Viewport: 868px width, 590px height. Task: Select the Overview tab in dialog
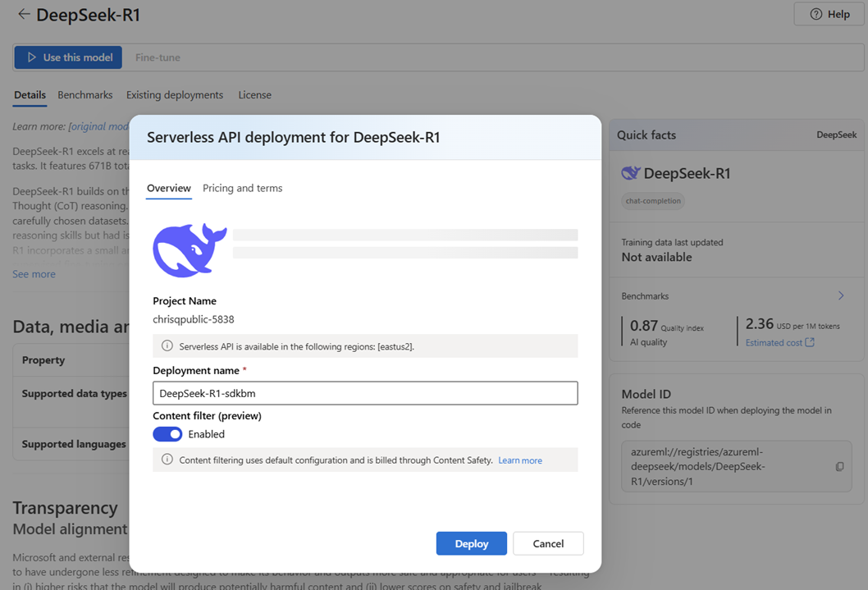click(169, 188)
